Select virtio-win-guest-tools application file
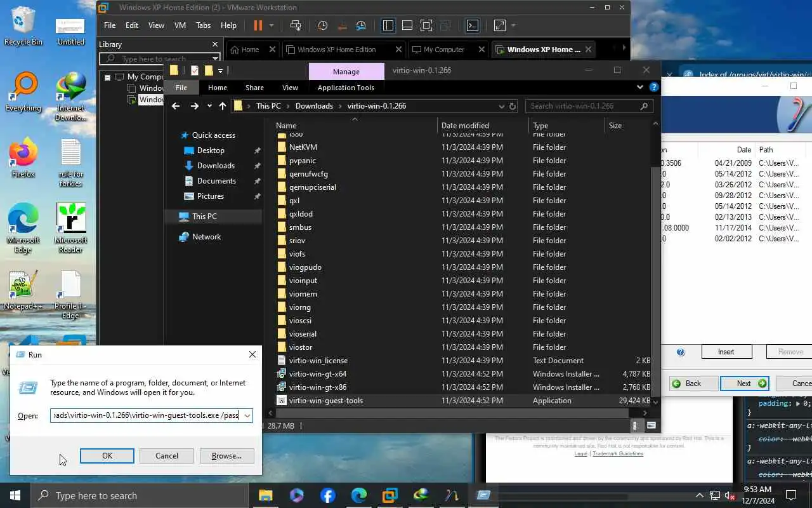 325,401
